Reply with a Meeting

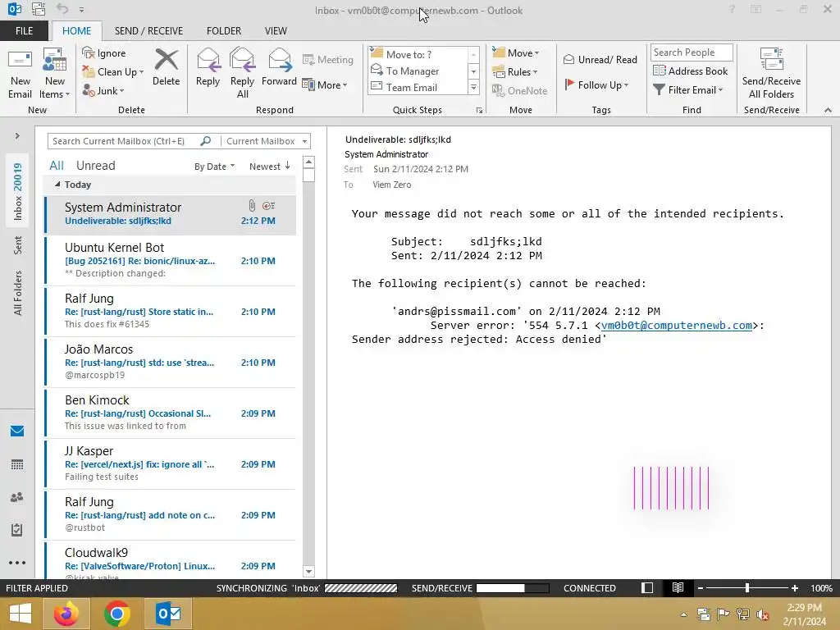pos(328,59)
